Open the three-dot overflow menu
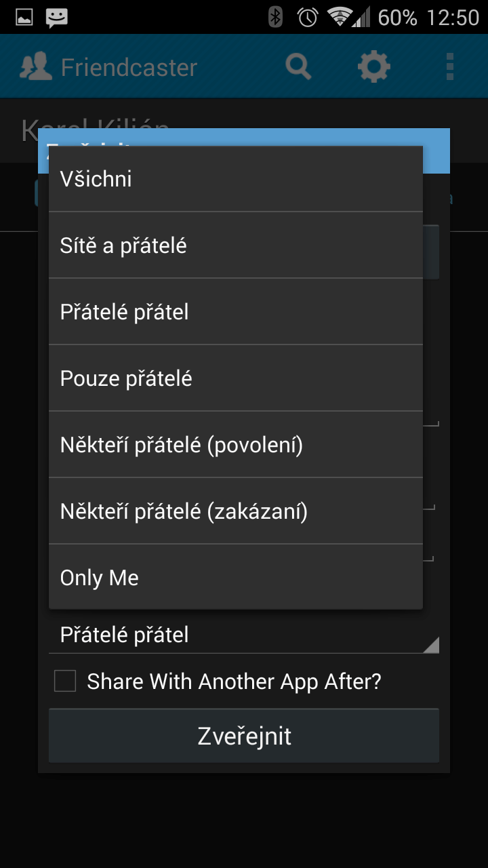This screenshot has width=488, height=868. (x=450, y=67)
